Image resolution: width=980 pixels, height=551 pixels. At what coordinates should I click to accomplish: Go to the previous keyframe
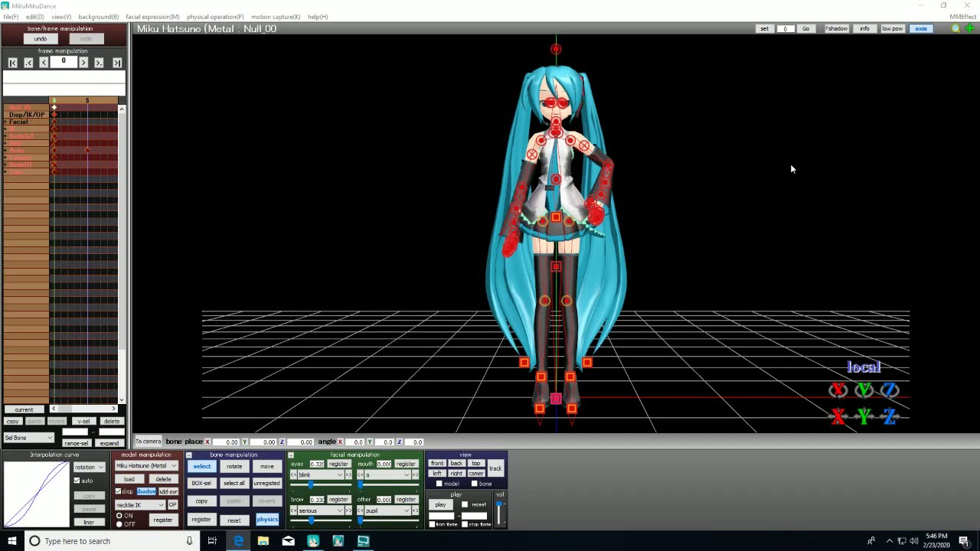pyautogui.click(x=28, y=63)
